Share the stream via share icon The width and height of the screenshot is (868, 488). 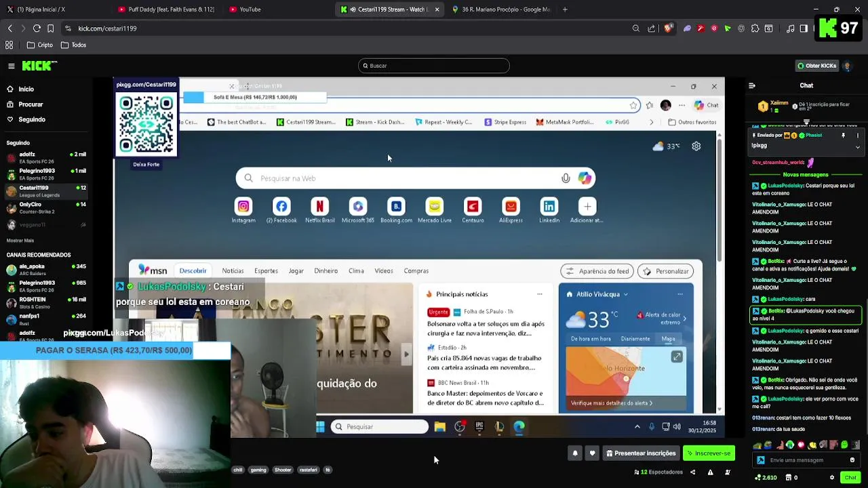point(692,472)
